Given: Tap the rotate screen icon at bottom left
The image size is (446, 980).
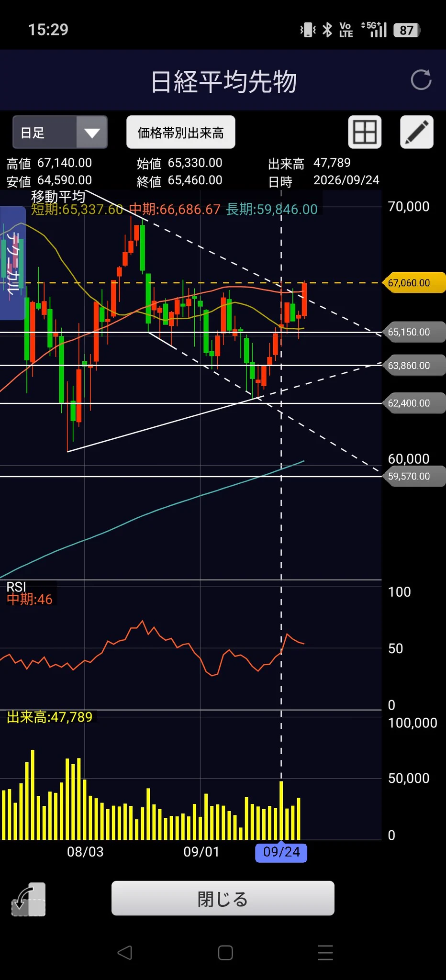Looking at the screenshot, I should pyautogui.click(x=28, y=900).
